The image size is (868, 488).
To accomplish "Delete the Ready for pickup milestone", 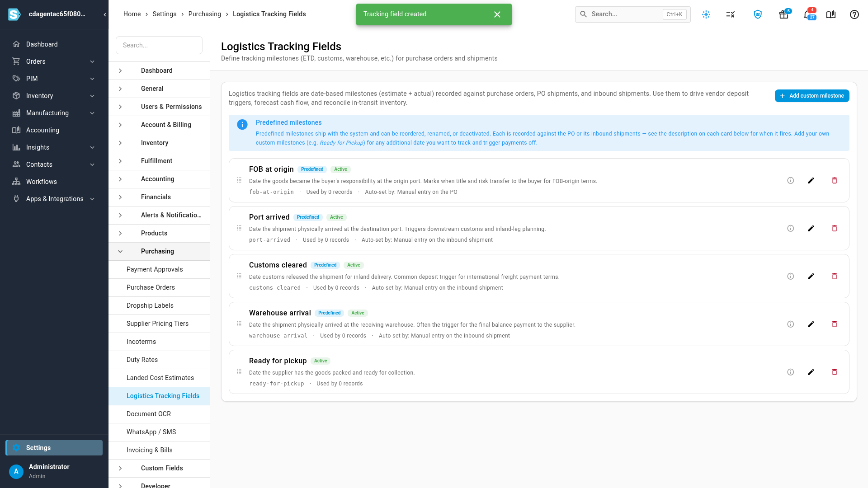I will [835, 372].
